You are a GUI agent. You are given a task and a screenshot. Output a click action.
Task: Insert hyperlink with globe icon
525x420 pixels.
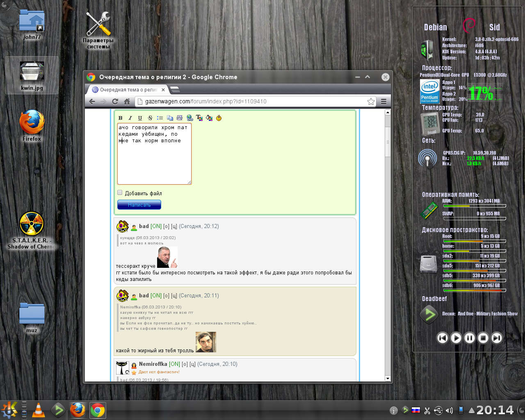pyautogui.click(x=189, y=118)
